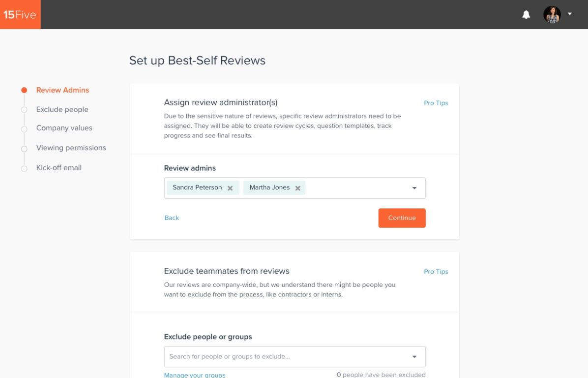Expand the account menu caret
Image resolution: width=588 pixels, height=378 pixels.
(570, 14)
